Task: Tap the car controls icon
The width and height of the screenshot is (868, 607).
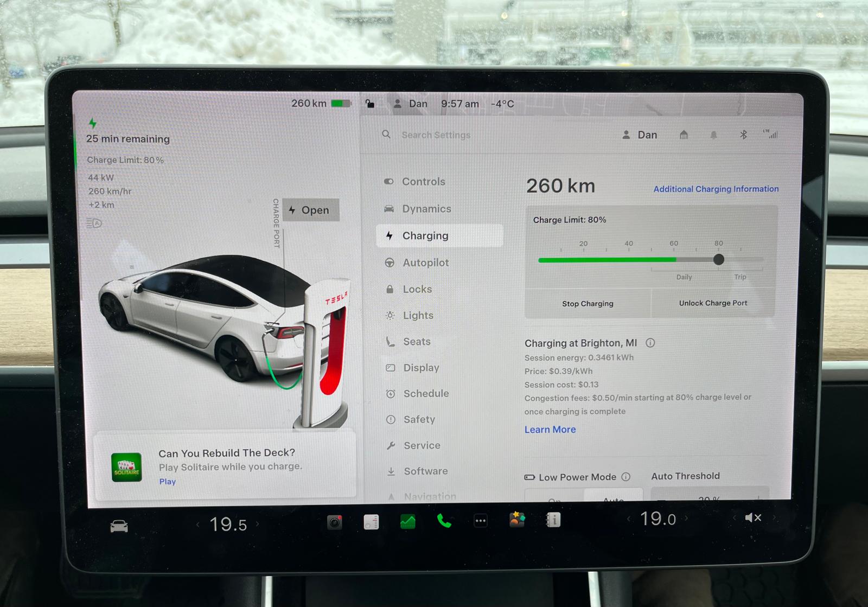Action: point(119,526)
